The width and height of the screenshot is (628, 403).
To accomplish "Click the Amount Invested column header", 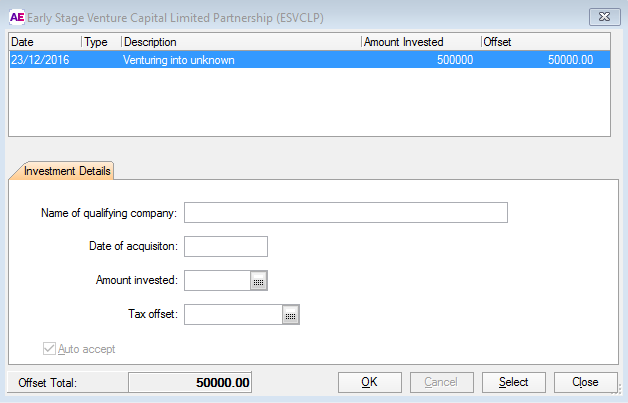I will pyautogui.click(x=420, y=42).
